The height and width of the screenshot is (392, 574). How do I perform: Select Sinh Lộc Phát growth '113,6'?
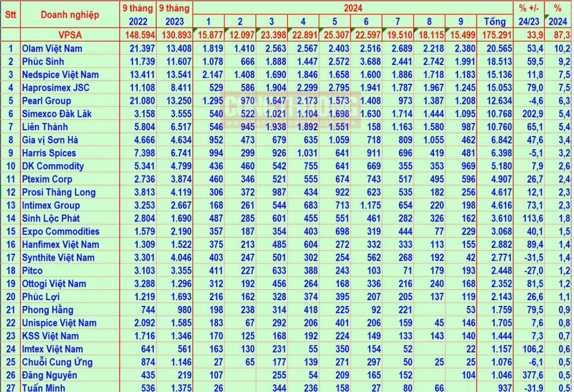tap(533, 219)
